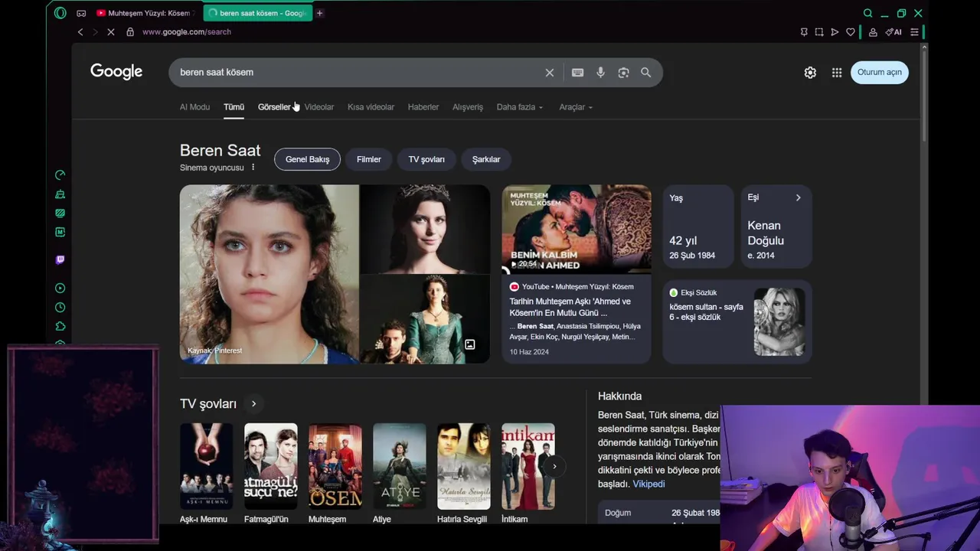Image resolution: width=980 pixels, height=551 pixels.
Task: Select the TV şovları chip
Action: point(426,159)
